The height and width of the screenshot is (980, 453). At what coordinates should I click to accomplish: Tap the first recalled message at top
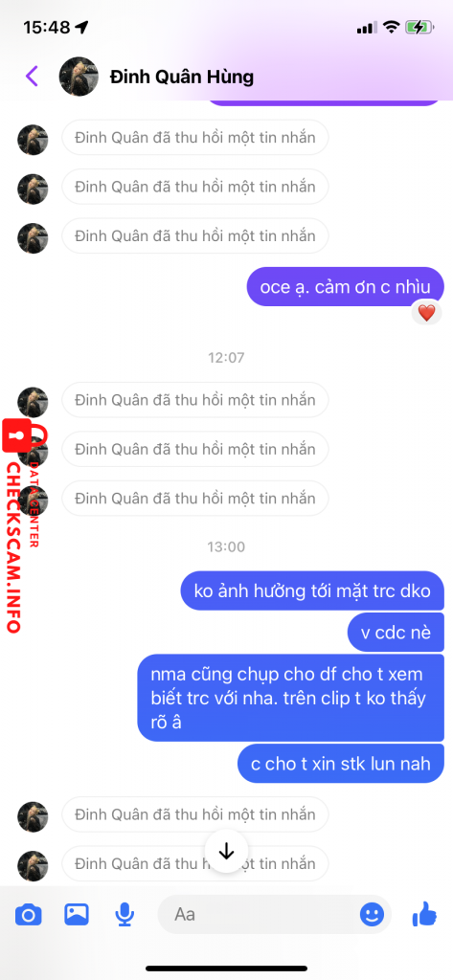(195, 138)
